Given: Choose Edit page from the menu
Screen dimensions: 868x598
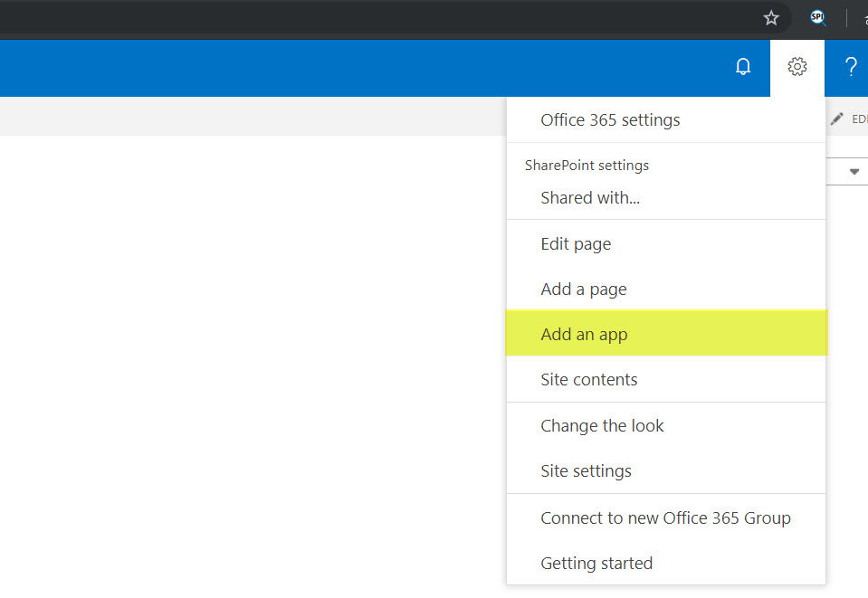Looking at the screenshot, I should click(666, 244).
